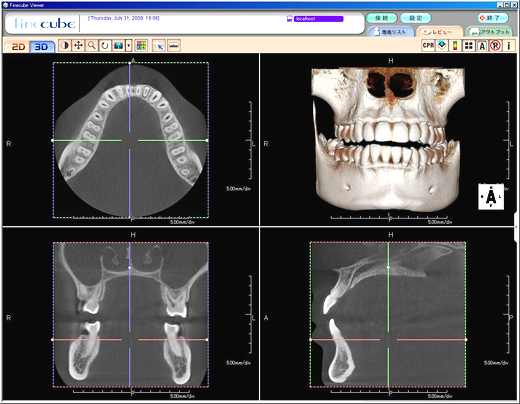Viewport: 520px width, 404px height.
Task: Toggle the crossed-out R marker button
Action: click(496, 45)
